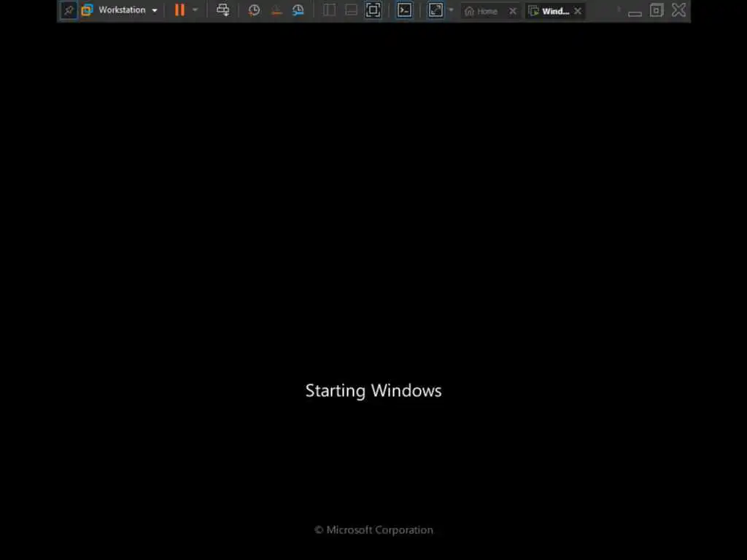747x560 pixels.
Task: Send Ctrl+Alt+Del to the VM
Action: 222,10
